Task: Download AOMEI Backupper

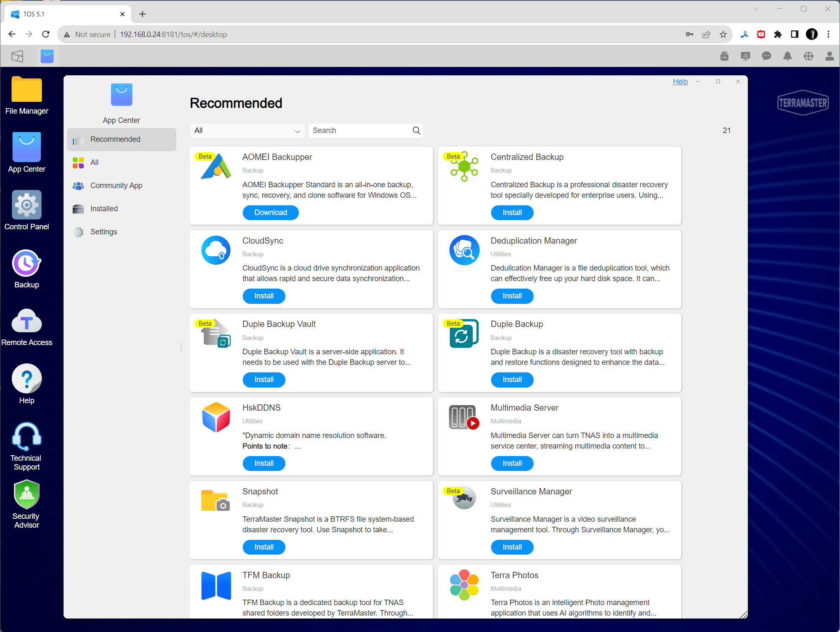Action: 271,212
